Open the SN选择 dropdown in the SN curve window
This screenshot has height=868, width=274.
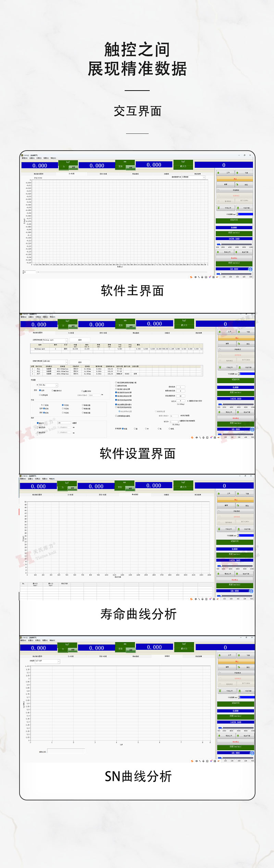click(x=59, y=661)
